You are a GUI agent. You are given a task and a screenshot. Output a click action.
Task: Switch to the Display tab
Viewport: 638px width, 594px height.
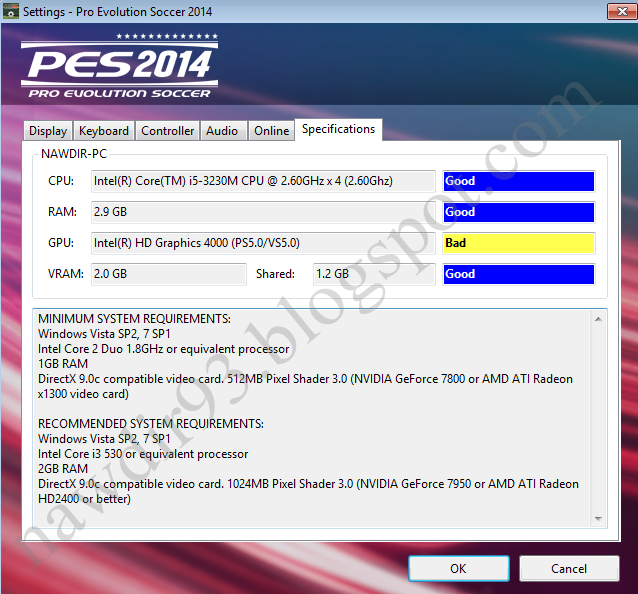click(x=48, y=131)
